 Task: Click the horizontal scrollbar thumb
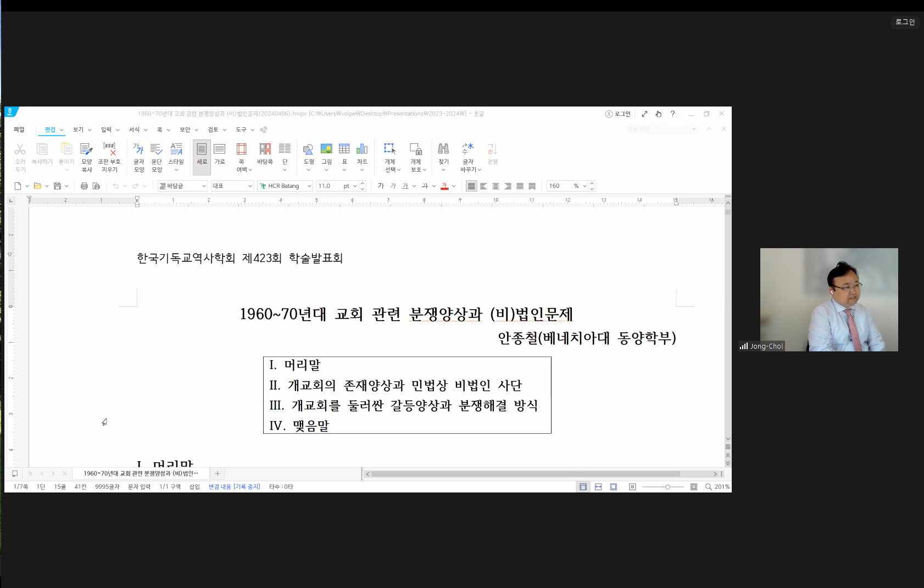click(x=526, y=474)
